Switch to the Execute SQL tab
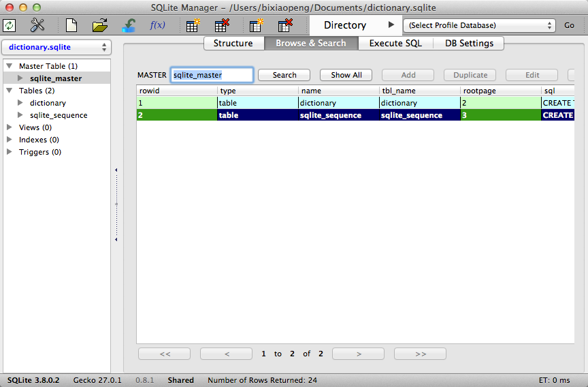Image resolution: width=588 pixels, height=387 pixels. click(395, 43)
